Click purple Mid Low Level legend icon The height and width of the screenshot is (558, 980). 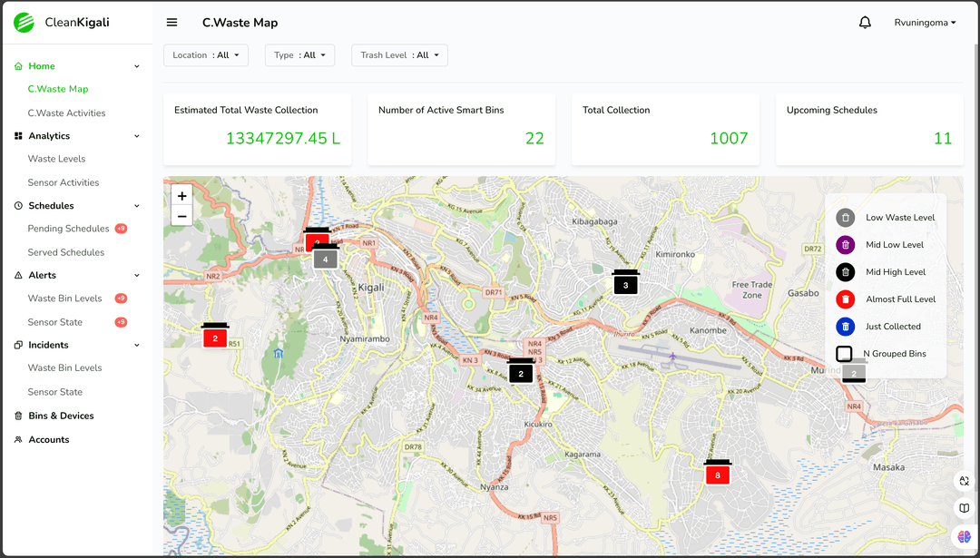(x=845, y=245)
